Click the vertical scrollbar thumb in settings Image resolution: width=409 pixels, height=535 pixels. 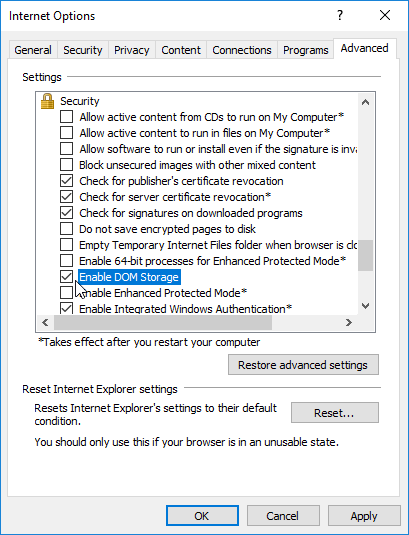pyautogui.click(x=365, y=255)
